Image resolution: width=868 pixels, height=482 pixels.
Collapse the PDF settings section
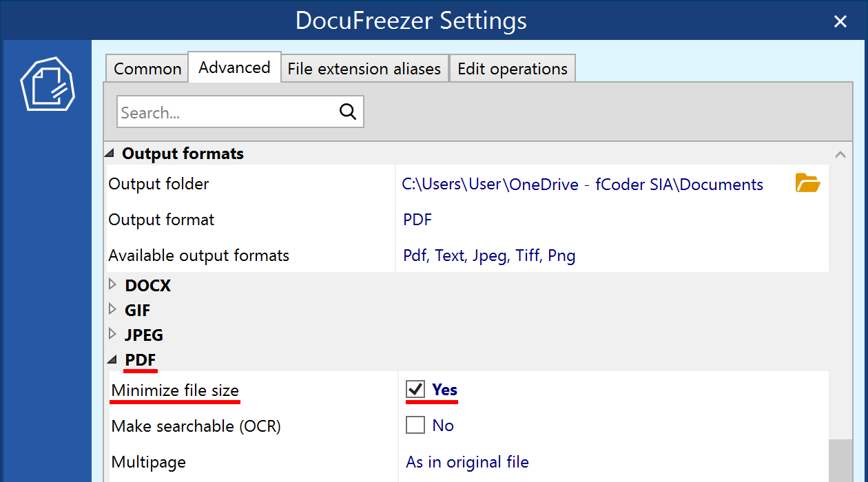tap(113, 359)
